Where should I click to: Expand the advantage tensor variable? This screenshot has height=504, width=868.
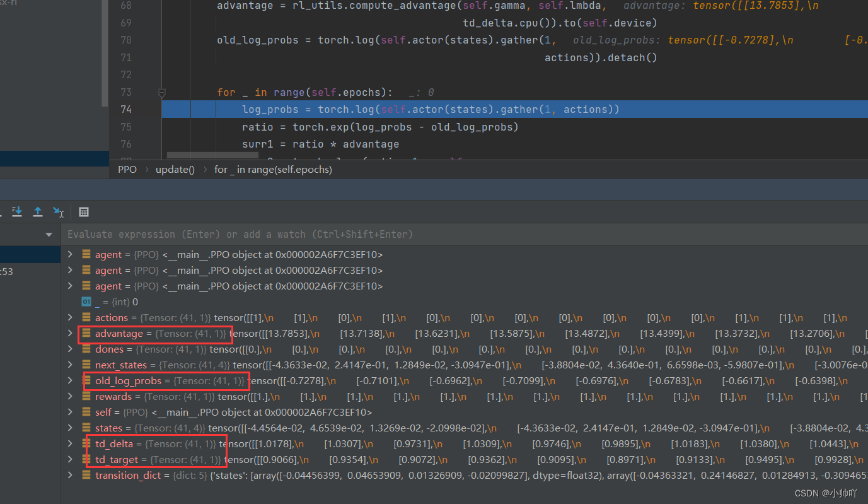[x=71, y=333]
